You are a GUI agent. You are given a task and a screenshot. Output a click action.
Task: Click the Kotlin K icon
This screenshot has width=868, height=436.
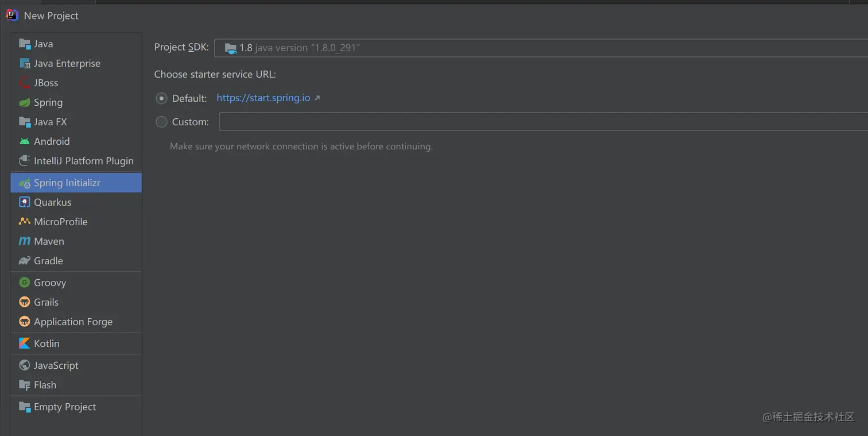(x=25, y=344)
